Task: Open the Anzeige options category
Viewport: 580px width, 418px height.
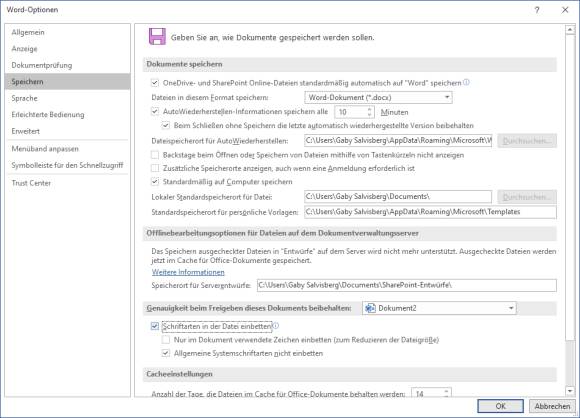Action: coord(67,48)
